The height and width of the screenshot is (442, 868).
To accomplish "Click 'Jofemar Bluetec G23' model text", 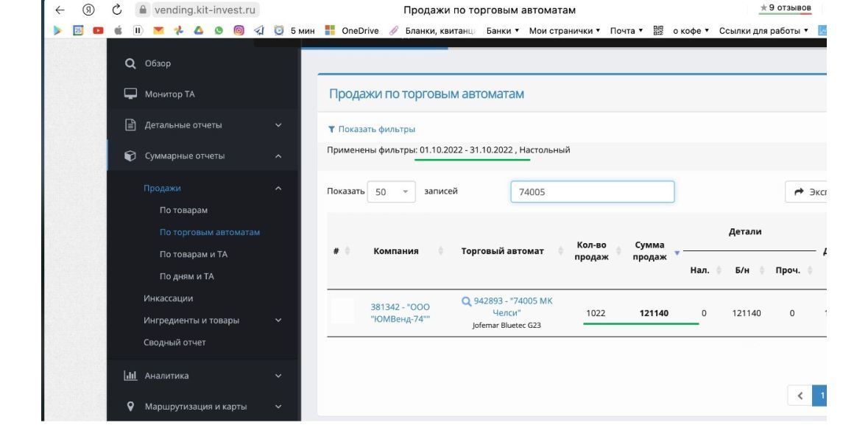I will 507,325.
